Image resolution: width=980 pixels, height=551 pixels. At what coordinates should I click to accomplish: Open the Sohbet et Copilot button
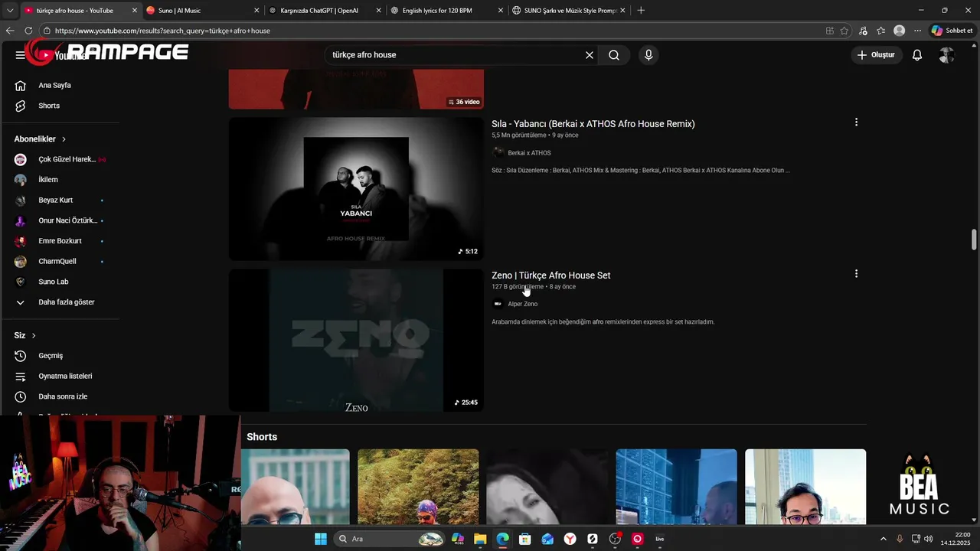[x=952, y=31]
